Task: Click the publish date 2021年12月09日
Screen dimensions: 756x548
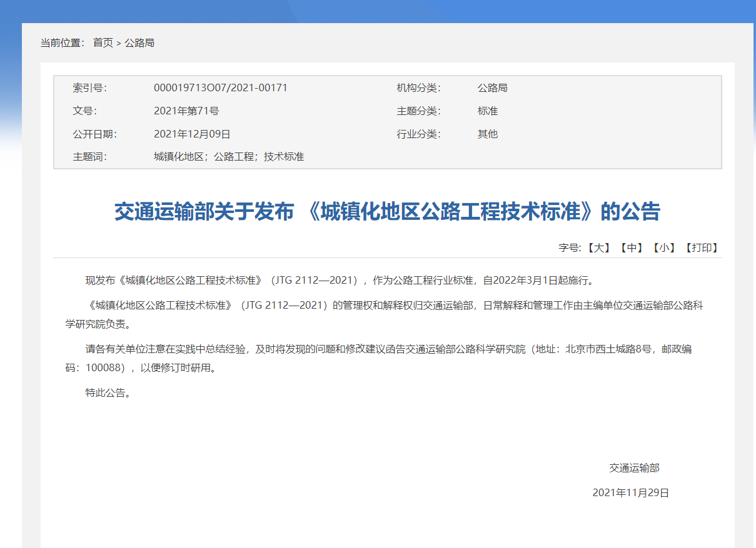Action: (192, 134)
